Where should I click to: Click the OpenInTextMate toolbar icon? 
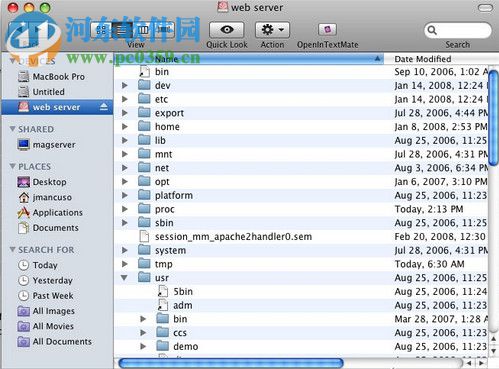(327, 30)
